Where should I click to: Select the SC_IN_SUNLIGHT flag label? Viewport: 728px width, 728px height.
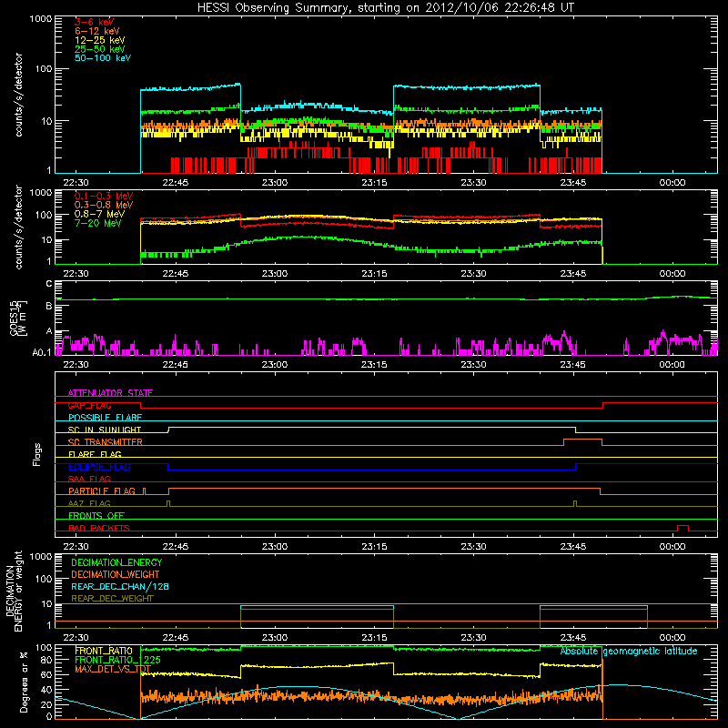105,430
